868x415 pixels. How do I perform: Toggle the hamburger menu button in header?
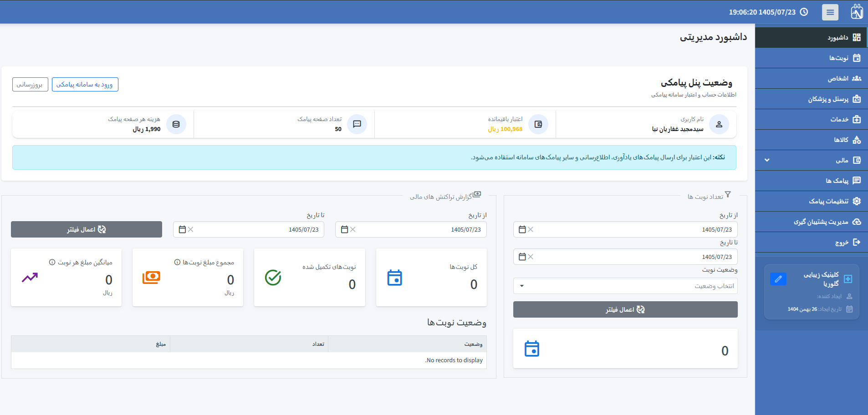click(x=830, y=12)
